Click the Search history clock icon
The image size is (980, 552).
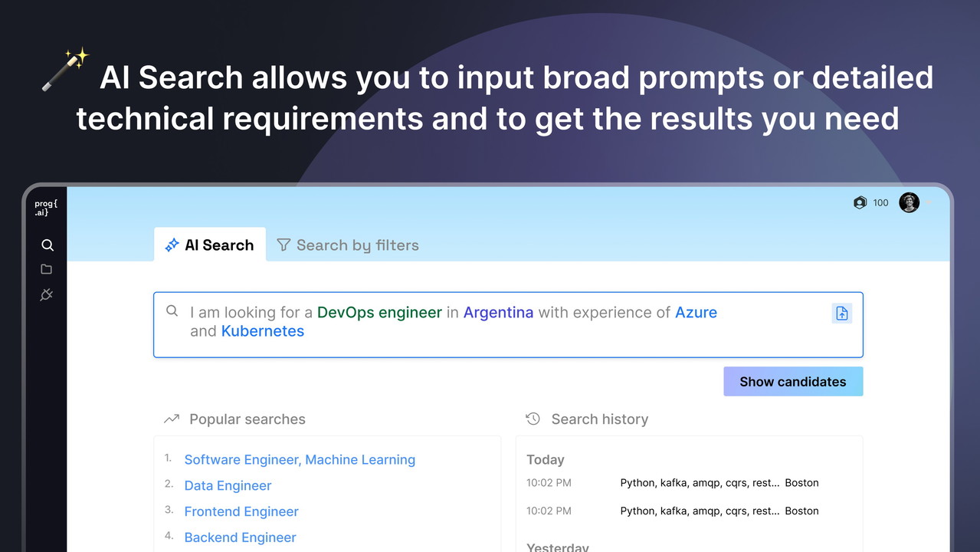point(533,419)
